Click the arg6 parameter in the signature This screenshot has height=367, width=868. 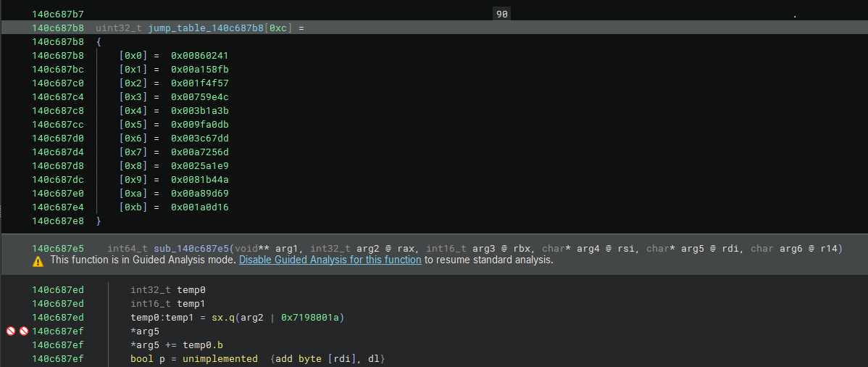coord(796,249)
